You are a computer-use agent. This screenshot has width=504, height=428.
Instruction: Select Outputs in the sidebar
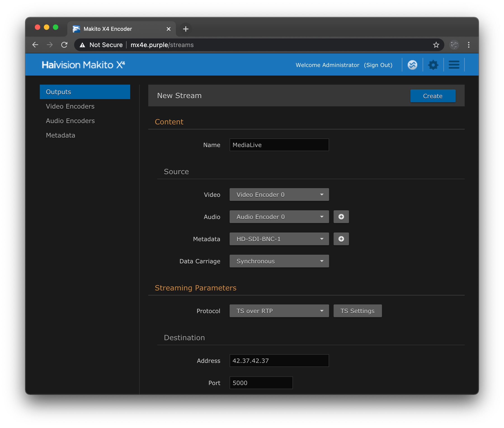85,92
